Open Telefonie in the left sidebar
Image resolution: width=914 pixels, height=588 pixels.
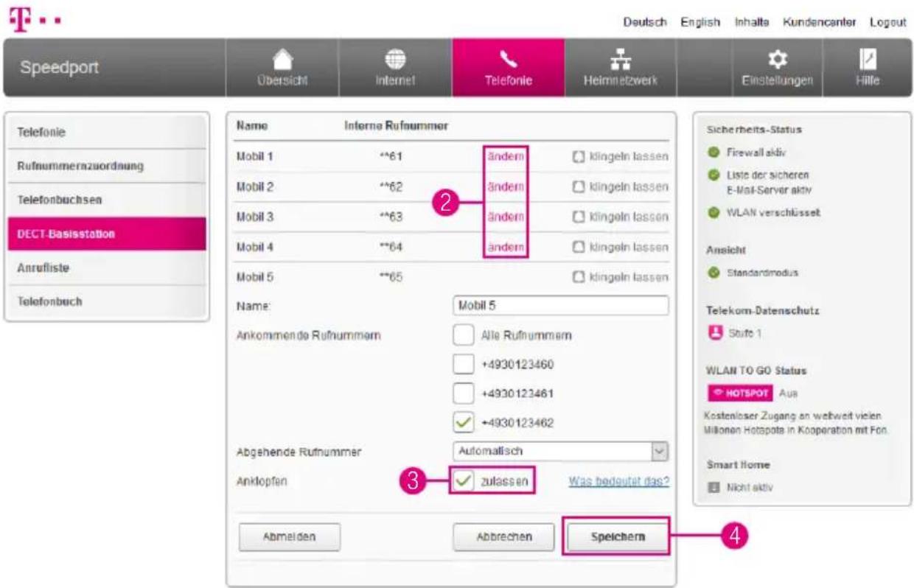click(105, 133)
